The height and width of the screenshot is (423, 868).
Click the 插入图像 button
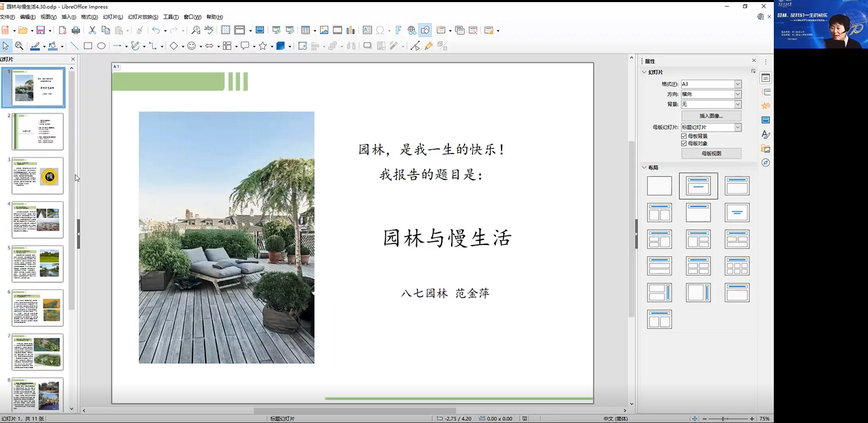coord(711,116)
